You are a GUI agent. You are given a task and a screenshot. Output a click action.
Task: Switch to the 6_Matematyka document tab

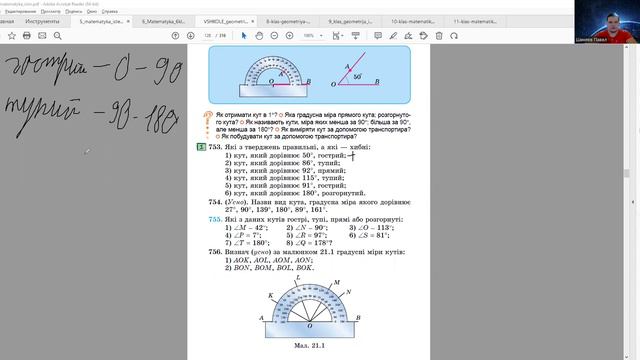(x=163, y=22)
